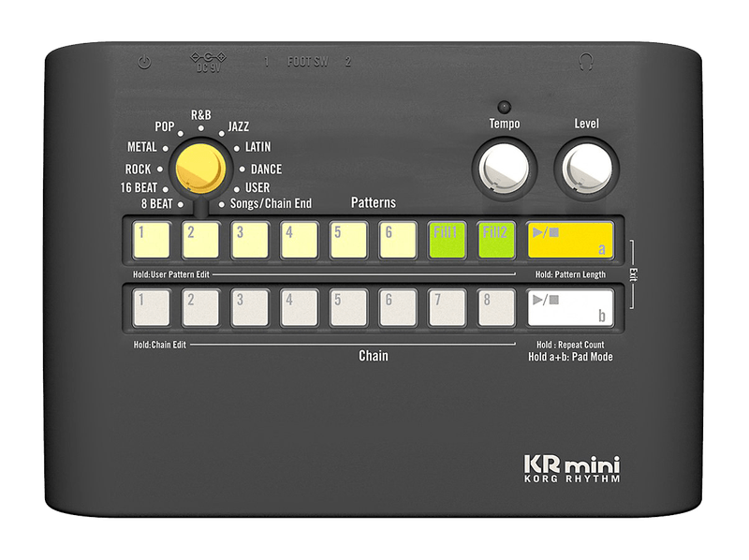Click the tempo LED indicator above Tempo
This screenshot has height=560, width=749.
[x=504, y=106]
